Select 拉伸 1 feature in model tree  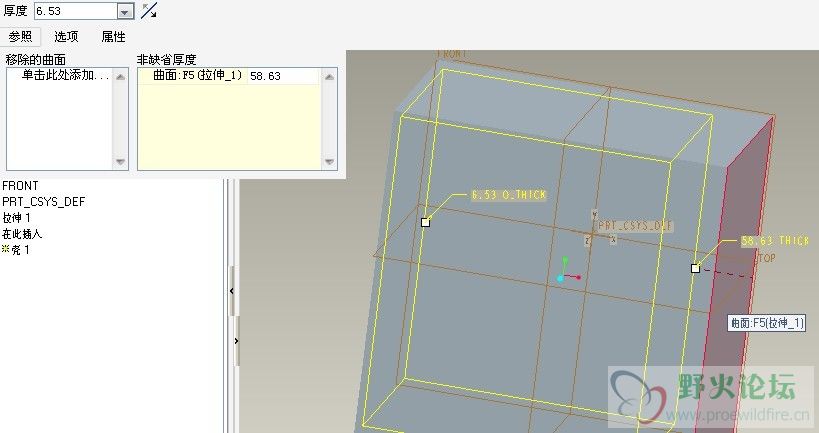pyautogui.click(x=16, y=218)
